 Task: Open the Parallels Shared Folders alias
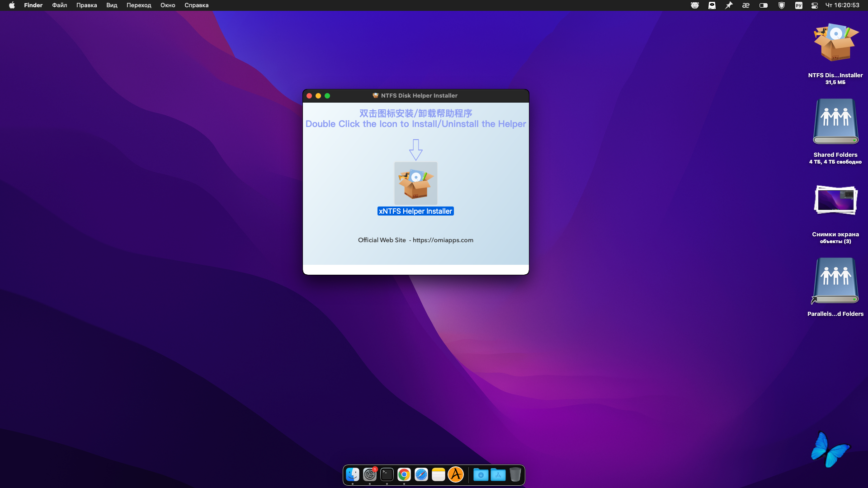pyautogui.click(x=835, y=281)
